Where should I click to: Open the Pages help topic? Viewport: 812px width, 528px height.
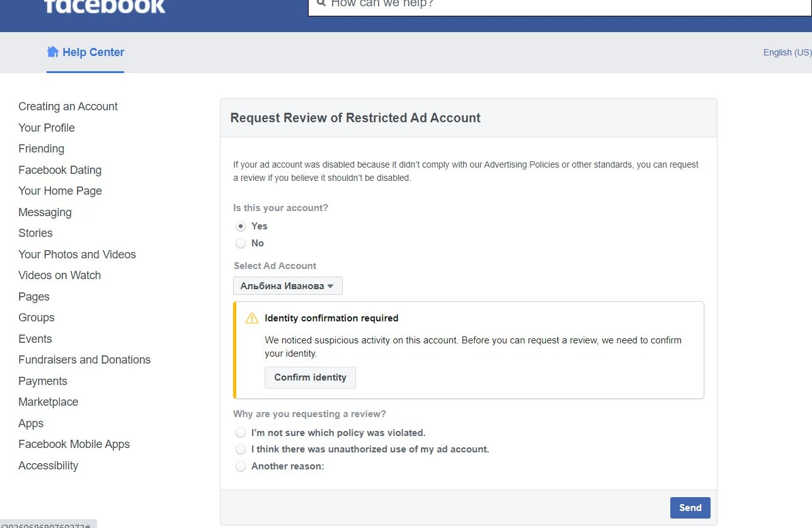point(34,297)
